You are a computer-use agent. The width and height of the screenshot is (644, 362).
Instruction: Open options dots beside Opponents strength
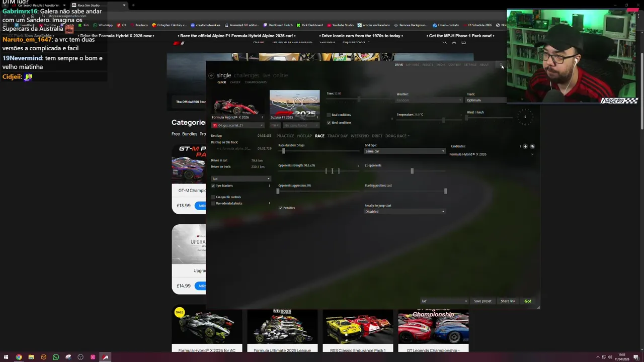click(x=359, y=165)
